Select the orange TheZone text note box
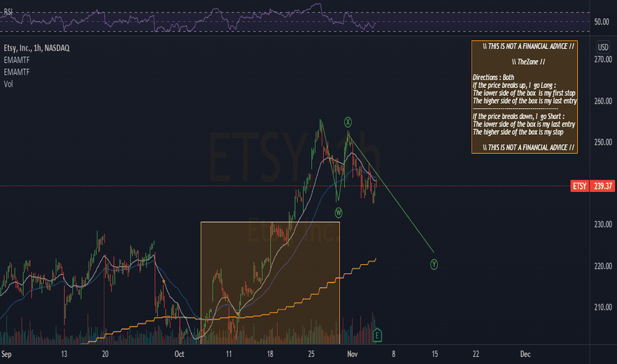The width and height of the screenshot is (617, 364). pyautogui.click(x=524, y=97)
